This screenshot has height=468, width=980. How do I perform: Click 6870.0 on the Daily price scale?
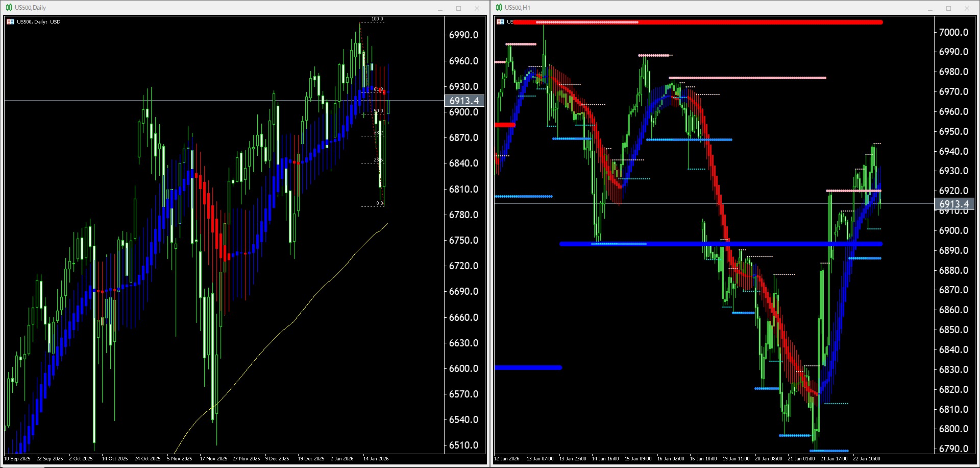(464, 138)
